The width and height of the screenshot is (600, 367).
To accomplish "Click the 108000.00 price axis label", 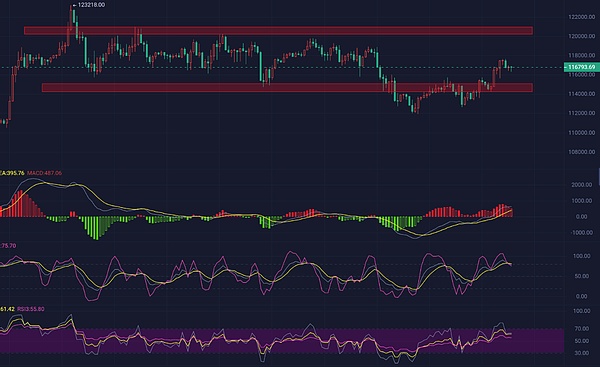I will (582, 152).
